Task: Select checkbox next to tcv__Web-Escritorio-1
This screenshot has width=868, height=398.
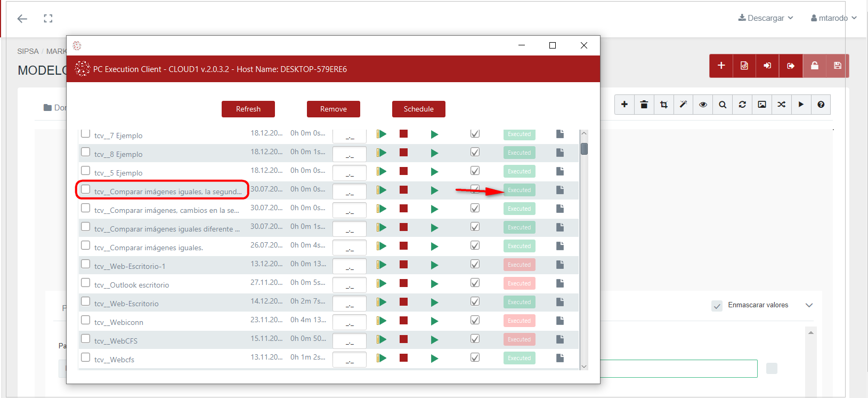Action: (x=86, y=264)
